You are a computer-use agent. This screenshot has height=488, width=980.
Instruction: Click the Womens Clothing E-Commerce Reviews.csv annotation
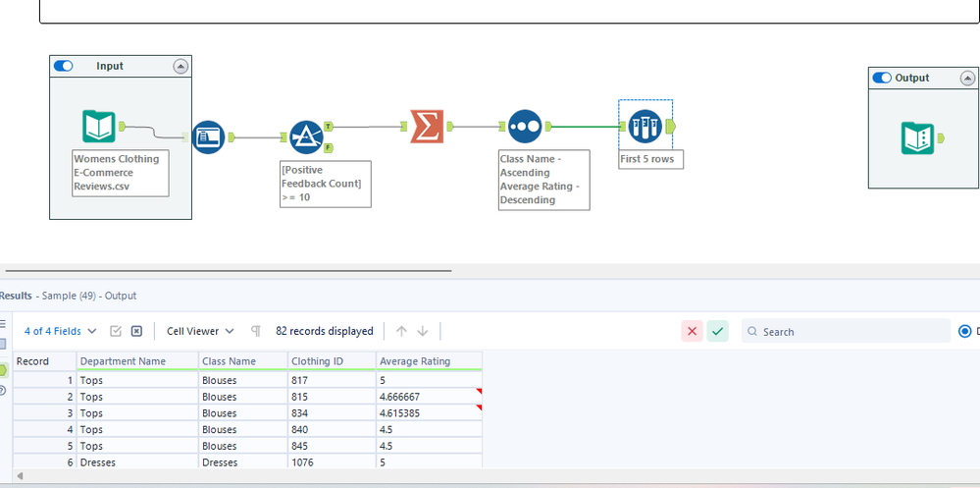121,173
